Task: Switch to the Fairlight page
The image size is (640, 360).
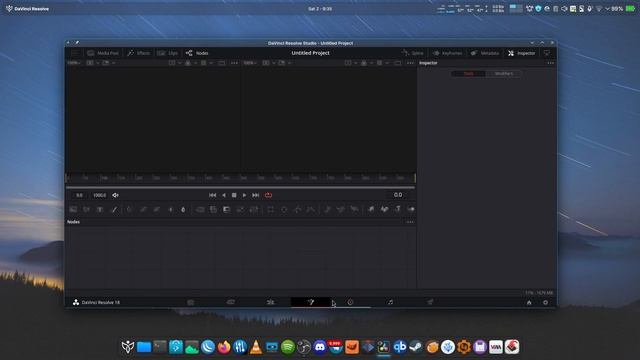Action: (390, 302)
